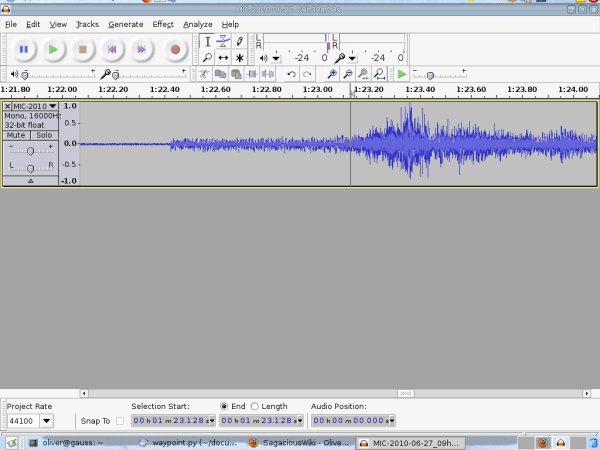Enable the Snap To checkbox

(120, 421)
